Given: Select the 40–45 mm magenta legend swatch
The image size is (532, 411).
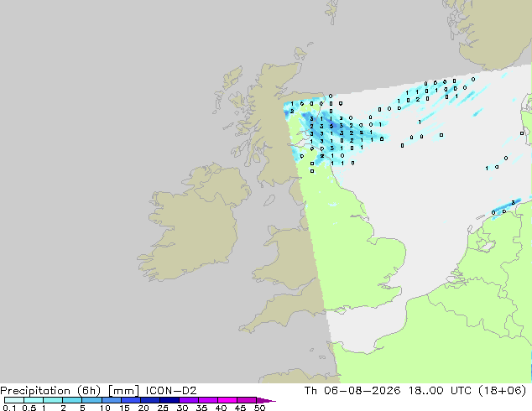Looking at the screenshot, I should [227, 400].
